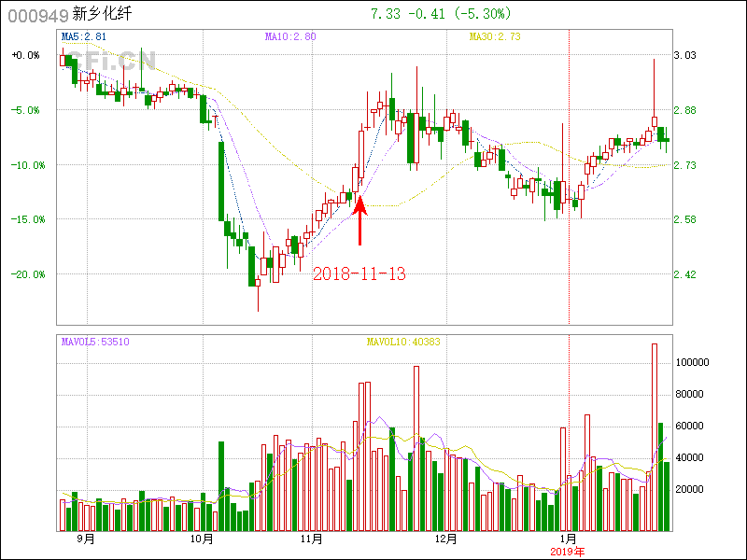Image resolution: width=747 pixels, height=560 pixels.
Task: Select the red 2019年 year label
Action: 567,552
